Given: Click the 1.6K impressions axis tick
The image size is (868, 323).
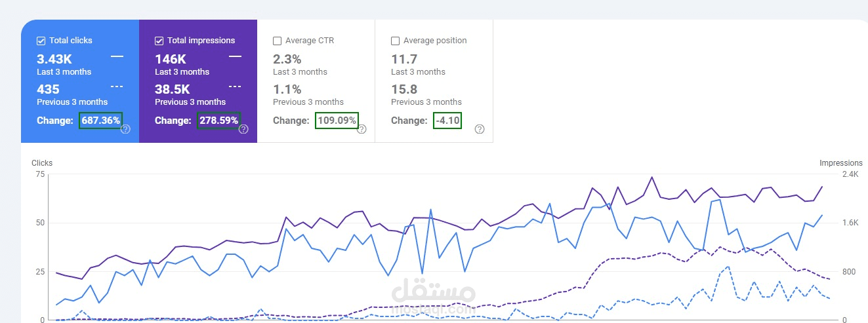Looking at the screenshot, I should click(850, 223).
